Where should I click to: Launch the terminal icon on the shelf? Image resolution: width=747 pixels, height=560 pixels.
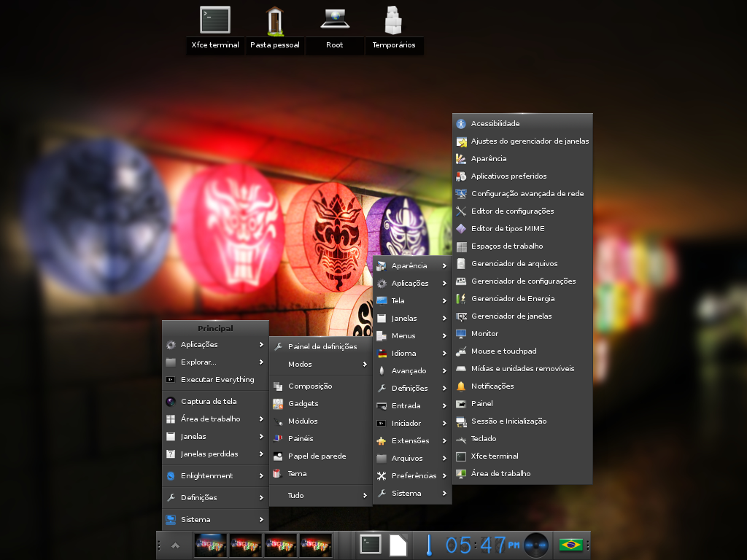point(370,544)
